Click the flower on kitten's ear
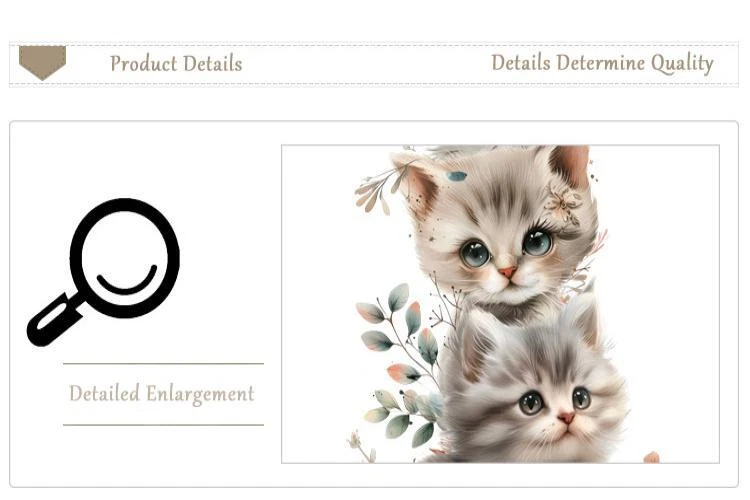Viewport: 750px width, 500px height. (x=564, y=202)
